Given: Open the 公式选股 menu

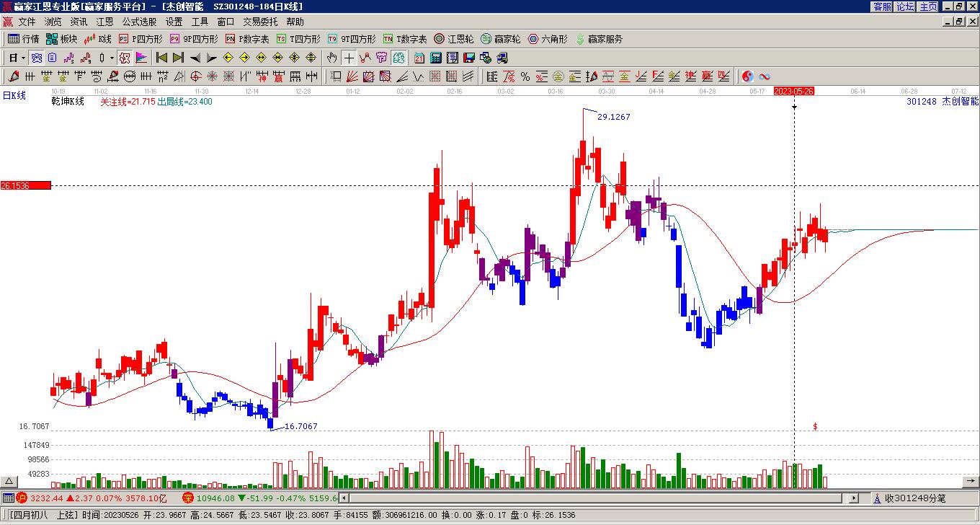Looking at the screenshot, I should (139, 22).
